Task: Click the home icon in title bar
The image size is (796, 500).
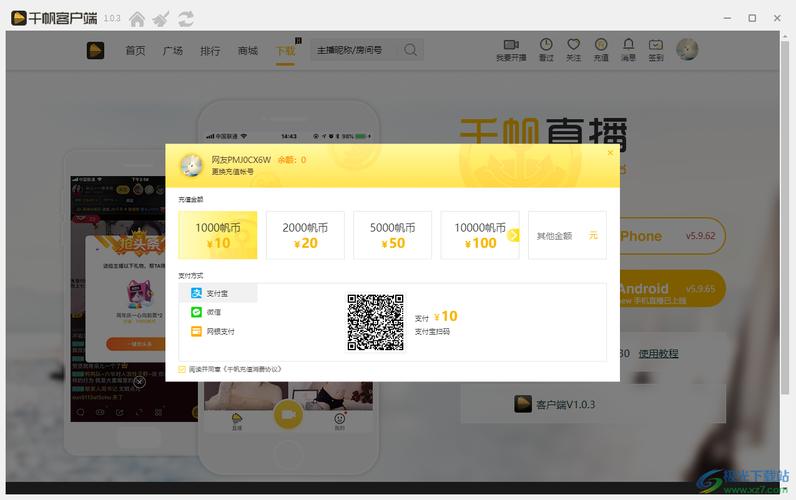Action: point(137,18)
